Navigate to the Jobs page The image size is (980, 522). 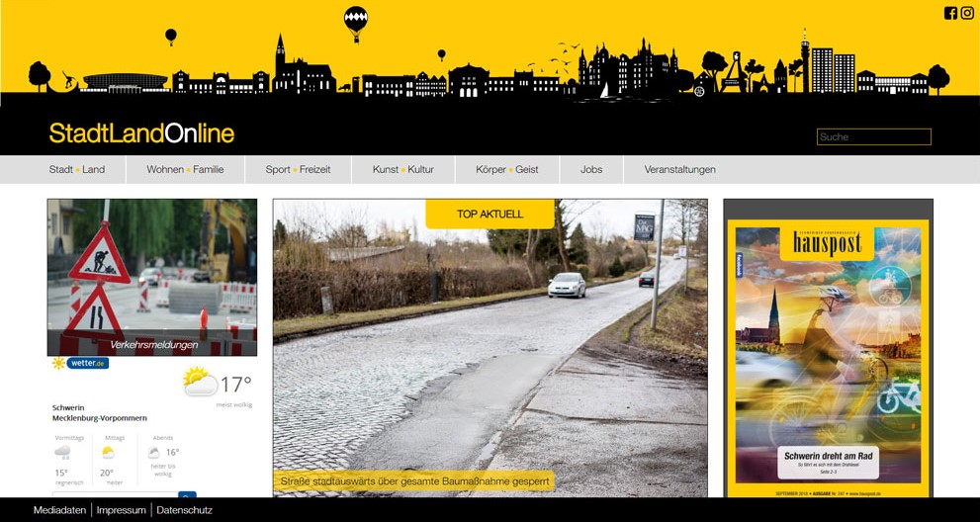[x=591, y=169]
